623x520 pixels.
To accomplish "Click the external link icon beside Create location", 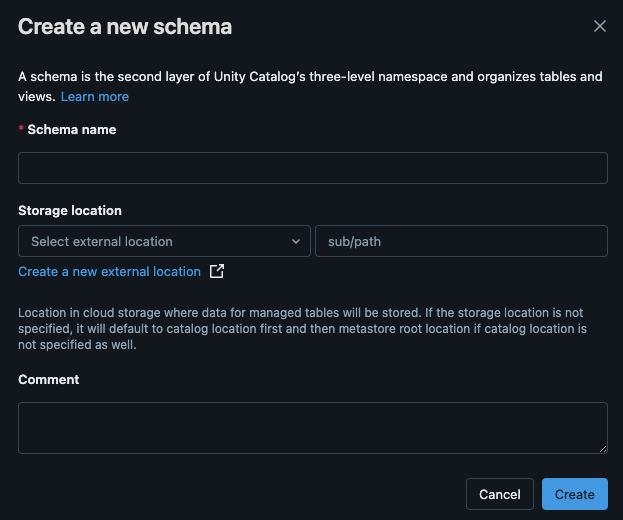I will coord(217,271).
